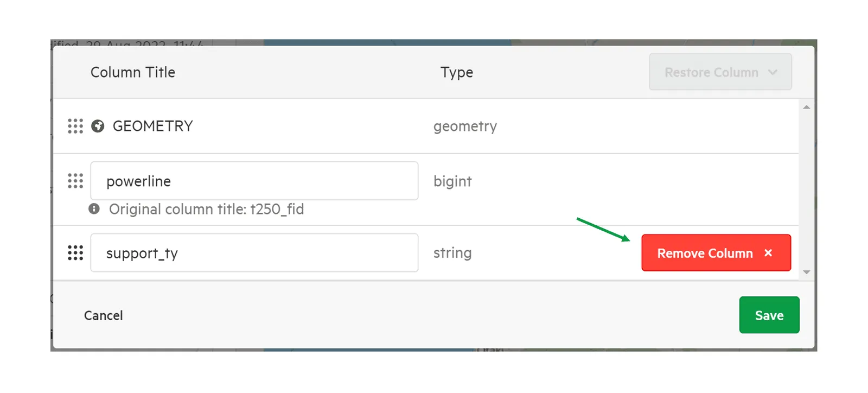Click the 'string' type label
Screen dimensions: 868x393
coord(452,253)
